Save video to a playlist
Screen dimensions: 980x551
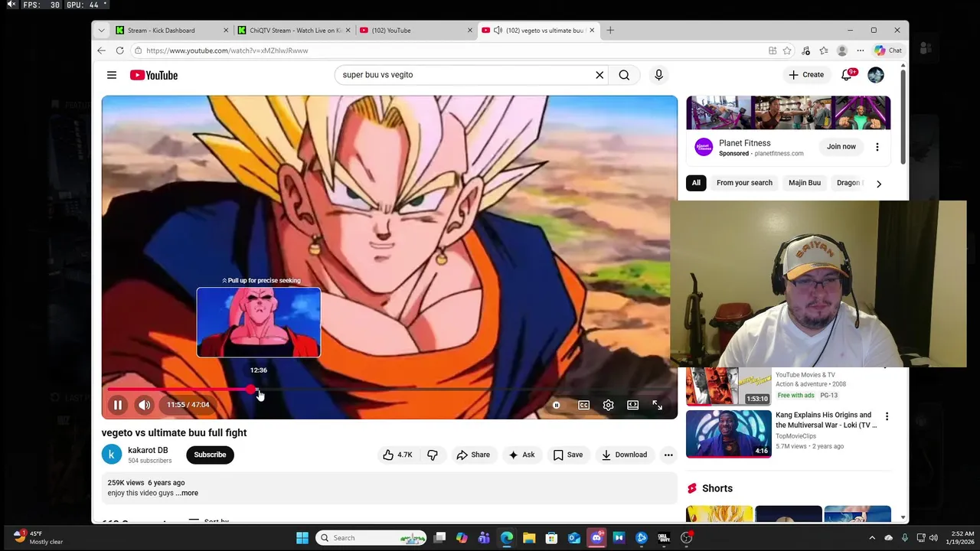pyautogui.click(x=568, y=455)
